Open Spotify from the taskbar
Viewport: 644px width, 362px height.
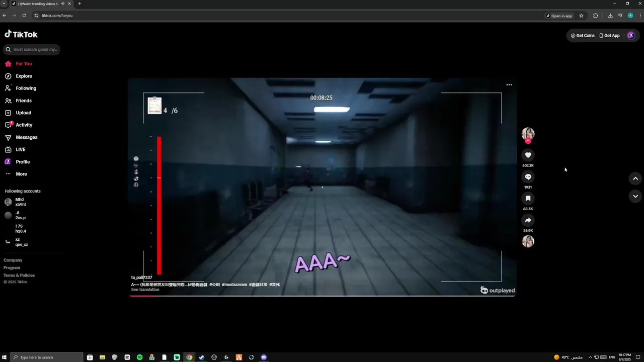[x=139, y=357]
